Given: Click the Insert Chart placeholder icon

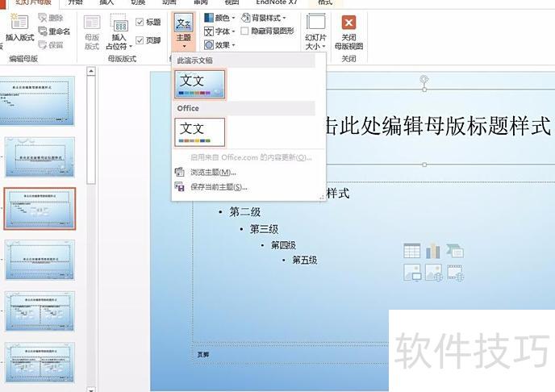Looking at the screenshot, I should pyautogui.click(x=433, y=251).
